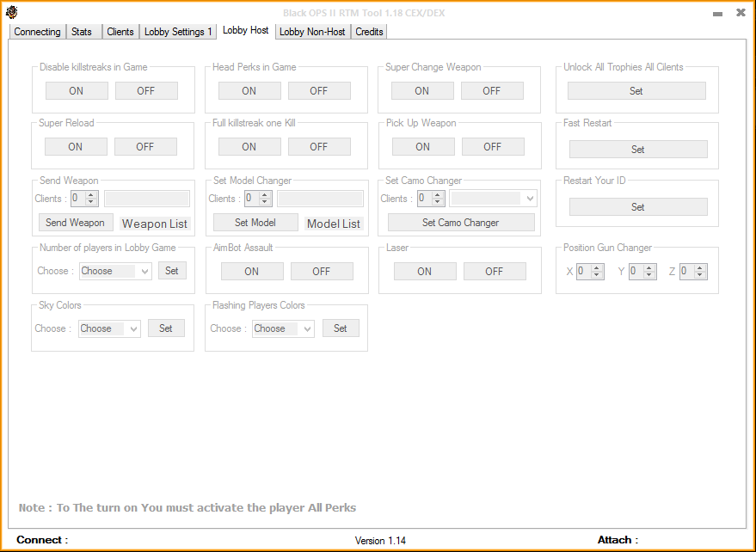The height and width of the screenshot is (552, 756).
Task: Click the Send Weapon button
Action: pyautogui.click(x=76, y=222)
